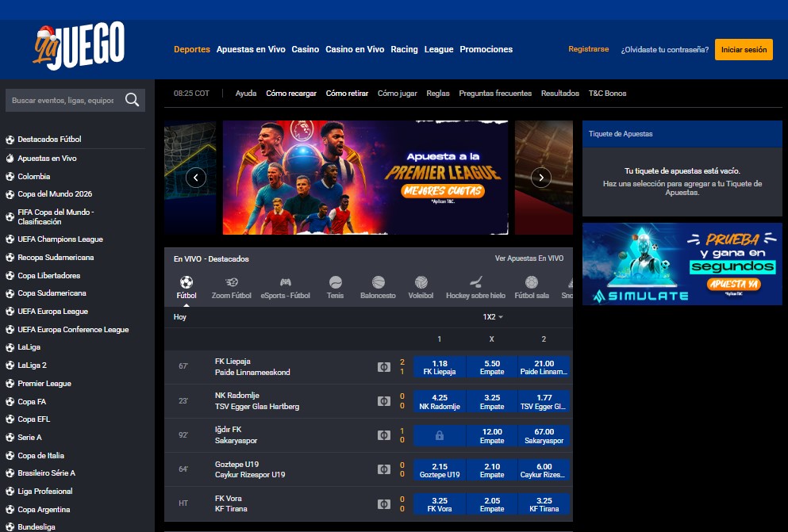Bet on FK Liepaja at 1.18
This screenshot has width=788, height=532.
pos(439,367)
